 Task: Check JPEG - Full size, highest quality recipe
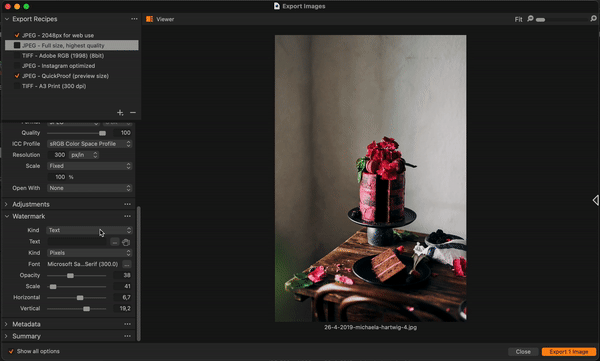(x=17, y=45)
